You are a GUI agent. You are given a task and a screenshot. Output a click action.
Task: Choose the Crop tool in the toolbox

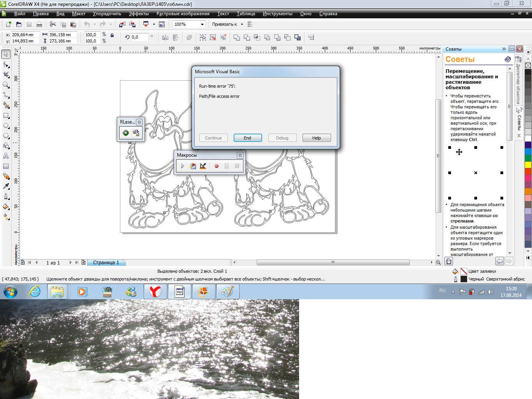[6, 74]
